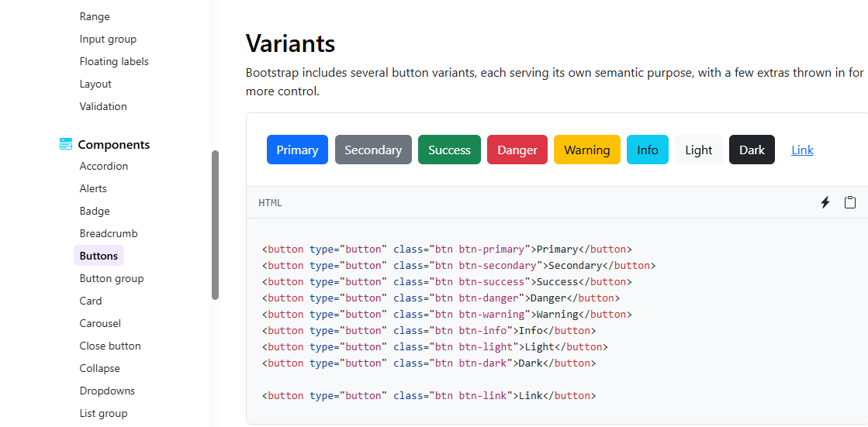Open Card component page
The height and width of the screenshot is (427, 868).
pyautogui.click(x=91, y=301)
